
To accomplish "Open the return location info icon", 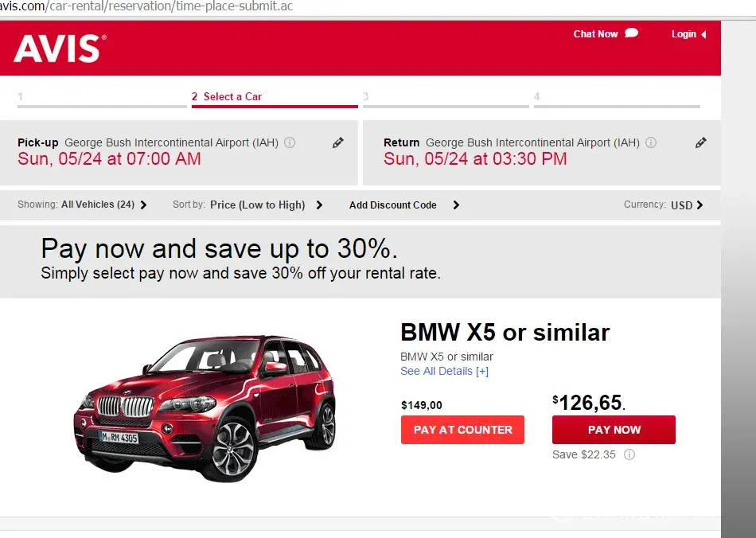I will pyautogui.click(x=651, y=142).
